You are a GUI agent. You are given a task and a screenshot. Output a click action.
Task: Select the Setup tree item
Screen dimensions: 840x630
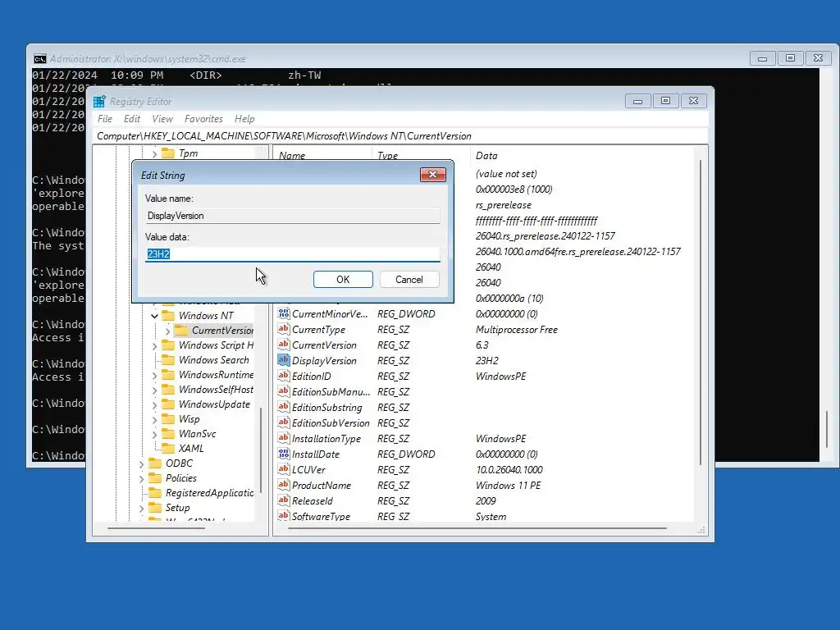(177, 507)
